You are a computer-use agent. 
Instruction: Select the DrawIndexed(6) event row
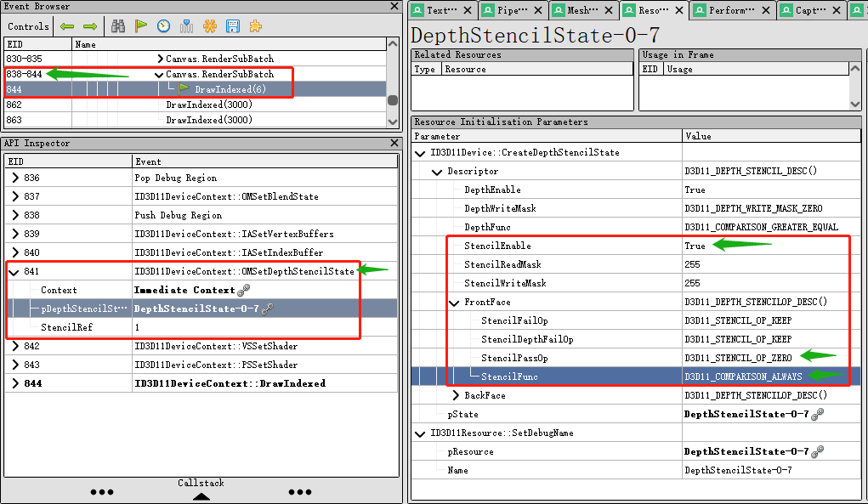point(195,89)
